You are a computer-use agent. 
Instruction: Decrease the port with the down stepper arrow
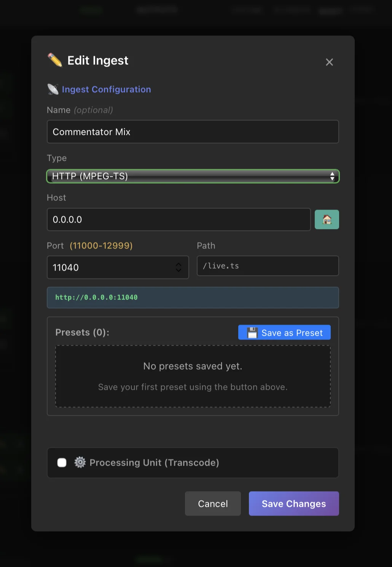[x=178, y=270]
